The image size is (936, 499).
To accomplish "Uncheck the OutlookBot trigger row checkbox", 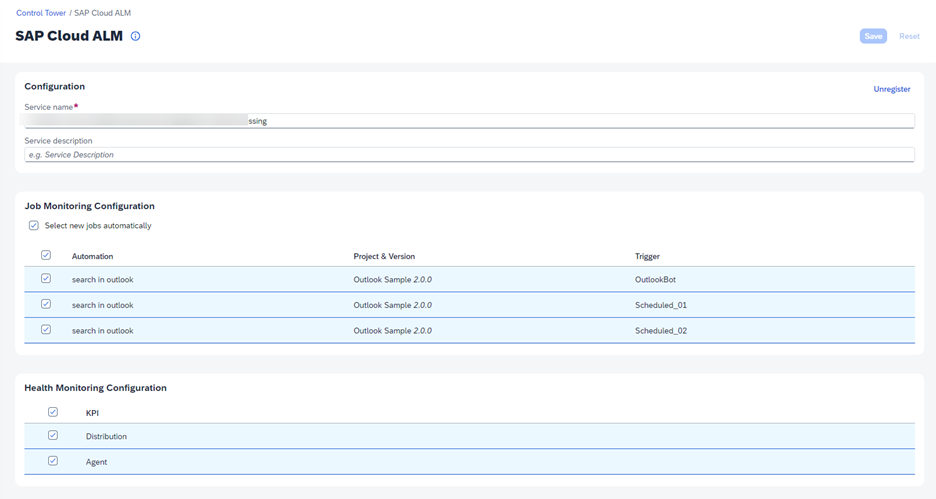I will (x=46, y=279).
